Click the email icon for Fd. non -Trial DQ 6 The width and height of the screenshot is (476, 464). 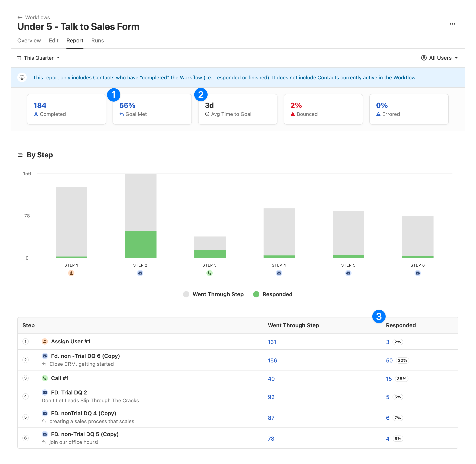pos(45,356)
